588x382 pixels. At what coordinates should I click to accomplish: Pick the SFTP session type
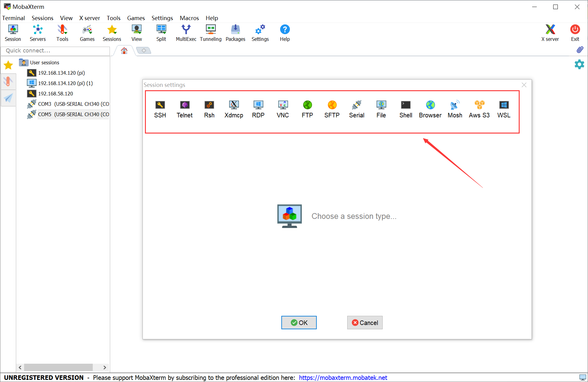(332, 109)
